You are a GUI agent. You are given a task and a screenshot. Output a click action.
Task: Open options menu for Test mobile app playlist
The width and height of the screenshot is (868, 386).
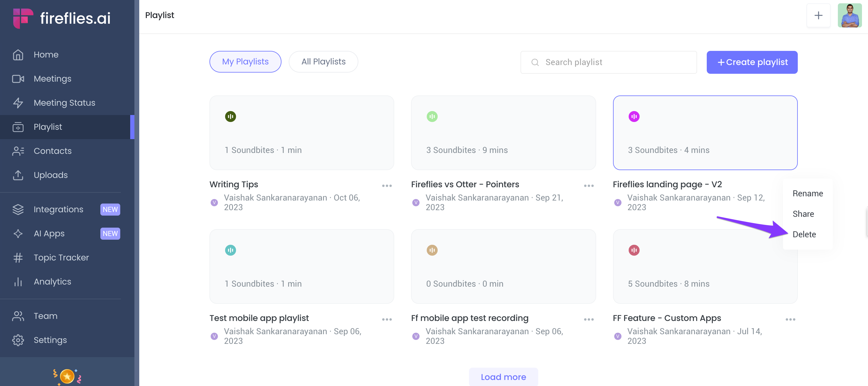(x=387, y=319)
